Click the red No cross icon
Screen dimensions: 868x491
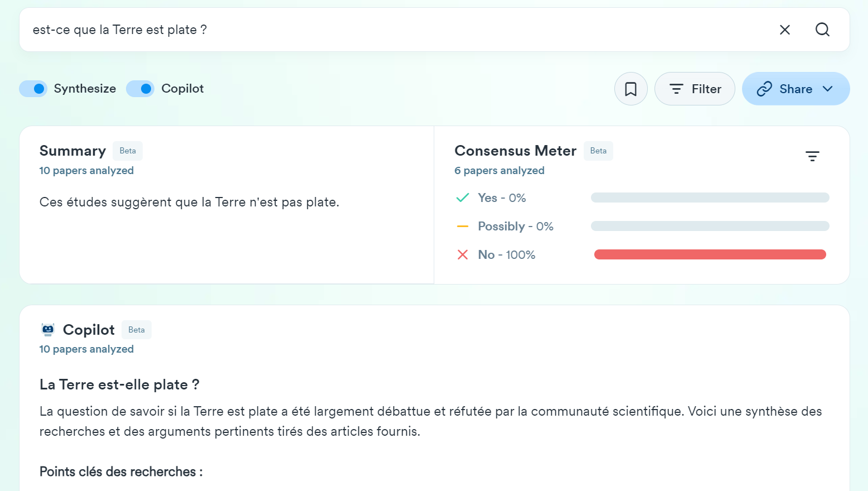click(463, 255)
